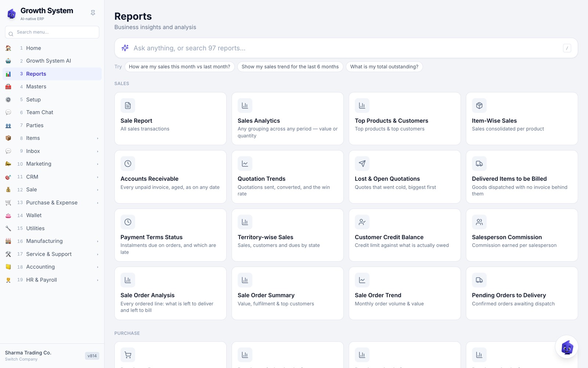Open the Service & Support sidebar item
Screen dimensions: 588x368
click(52, 254)
